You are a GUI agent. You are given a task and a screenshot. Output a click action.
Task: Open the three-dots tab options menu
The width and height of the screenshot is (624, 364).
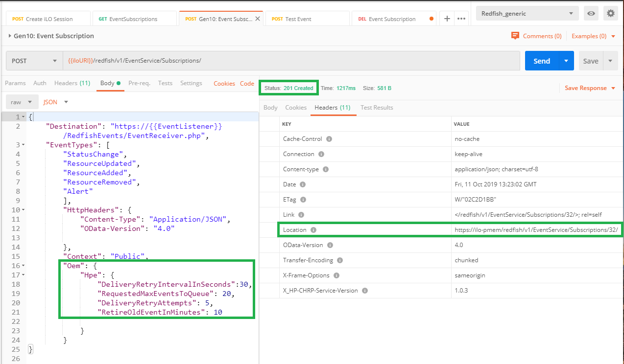coord(461,19)
